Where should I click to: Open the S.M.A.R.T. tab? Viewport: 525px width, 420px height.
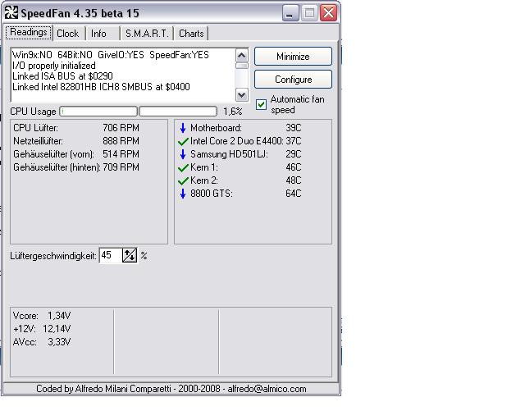click(147, 34)
